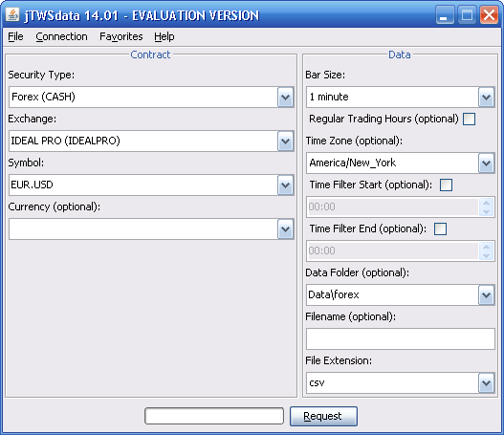Open the File menu

tap(15, 36)
